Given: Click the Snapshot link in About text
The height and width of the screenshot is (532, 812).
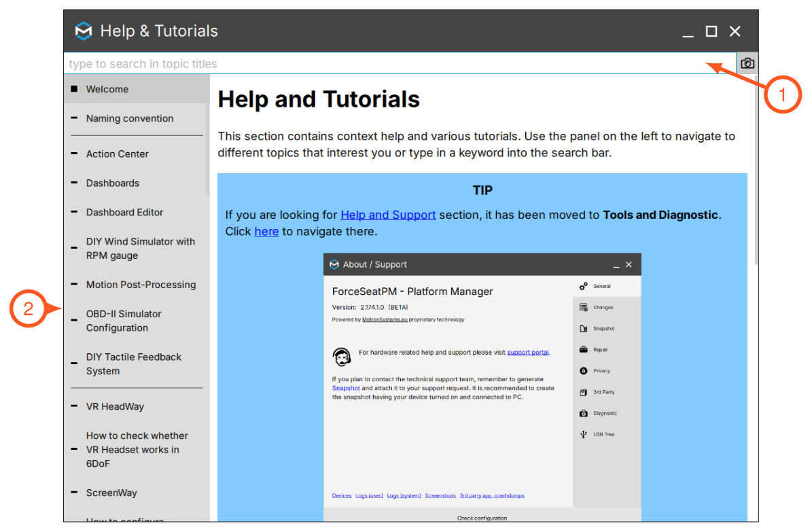Looking at the screenshot, I should tap(345, 388).
